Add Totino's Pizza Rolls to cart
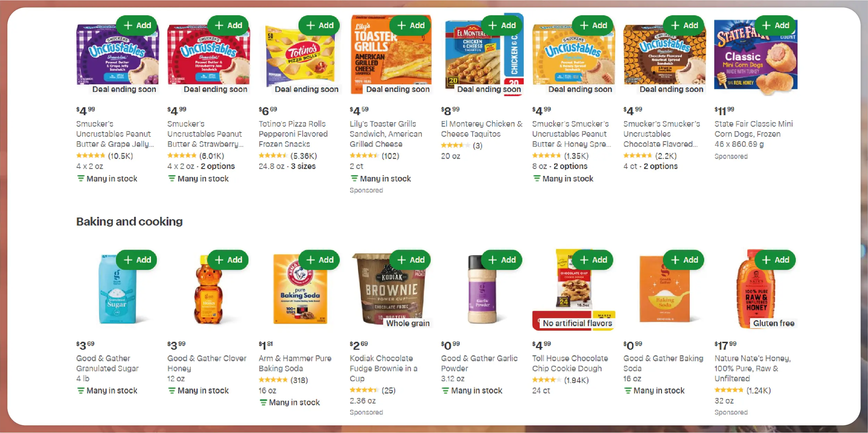868x433 pixels. pyautogui.click(x=319, y=25)
